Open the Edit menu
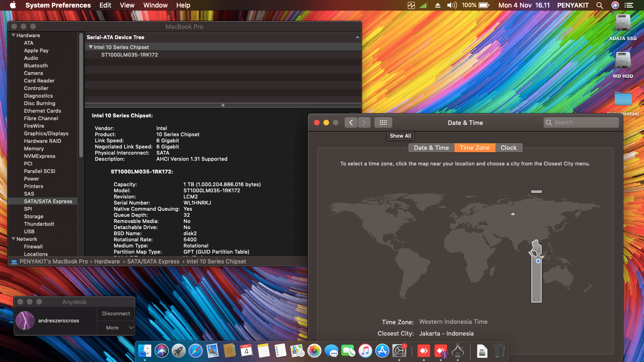644x362 pixels. click(106, 5)
